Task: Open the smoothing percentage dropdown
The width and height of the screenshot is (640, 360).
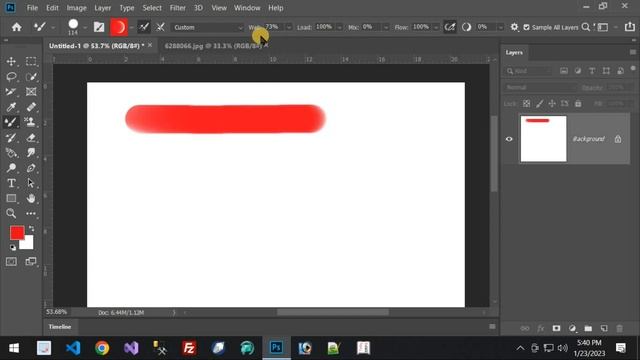Action: pos(500,27)
